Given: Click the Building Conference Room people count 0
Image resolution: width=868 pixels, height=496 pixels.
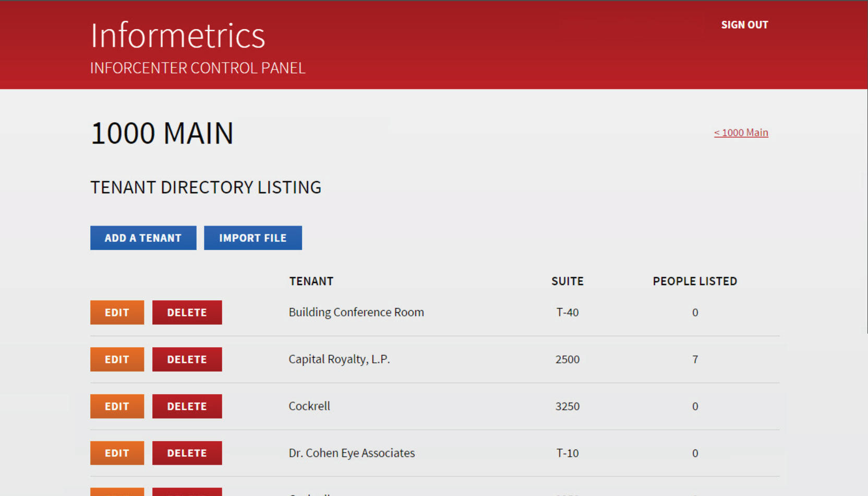Looking at the screenshot, I should click(695, 312).
